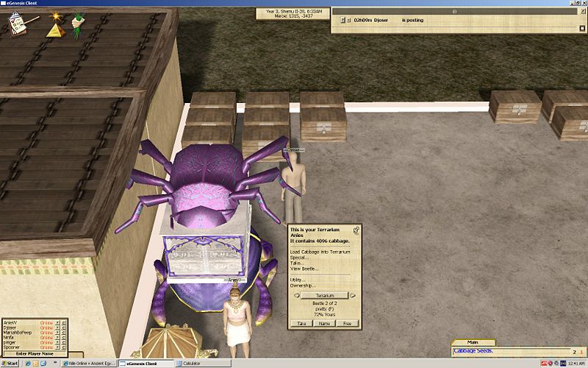The height and width of the screenshot is (368, 588).
Task: Switch to the eGenesis Client taskbar button
Action: [146, 364]
